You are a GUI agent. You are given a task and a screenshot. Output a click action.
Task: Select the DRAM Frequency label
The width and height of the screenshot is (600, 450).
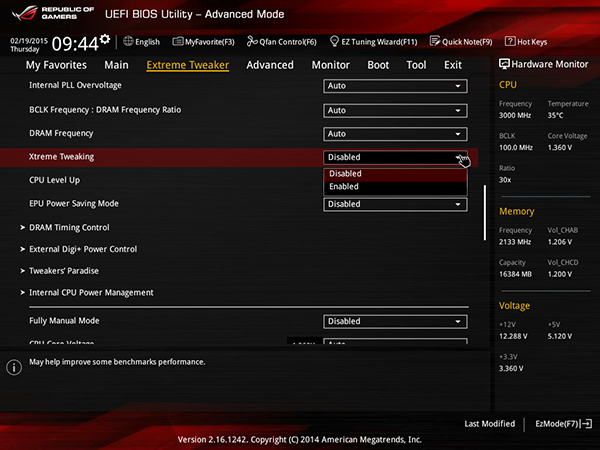[61, 134]
